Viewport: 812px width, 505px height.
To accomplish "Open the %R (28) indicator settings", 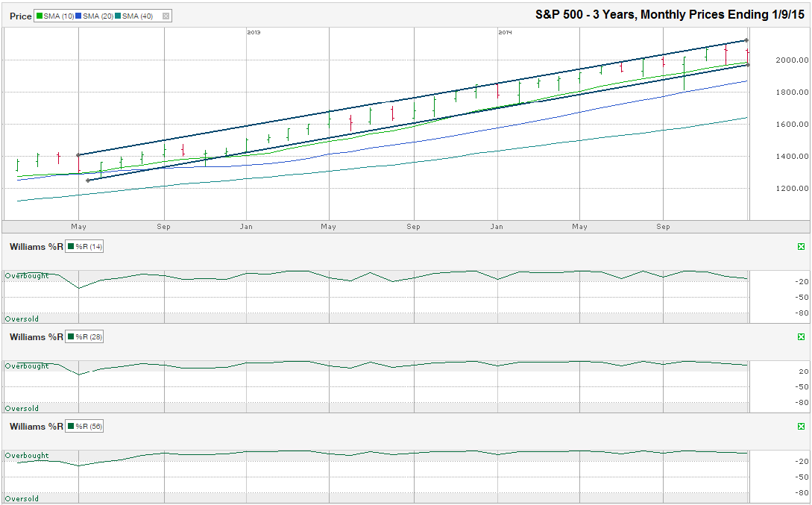I will [x=84, y=336].
